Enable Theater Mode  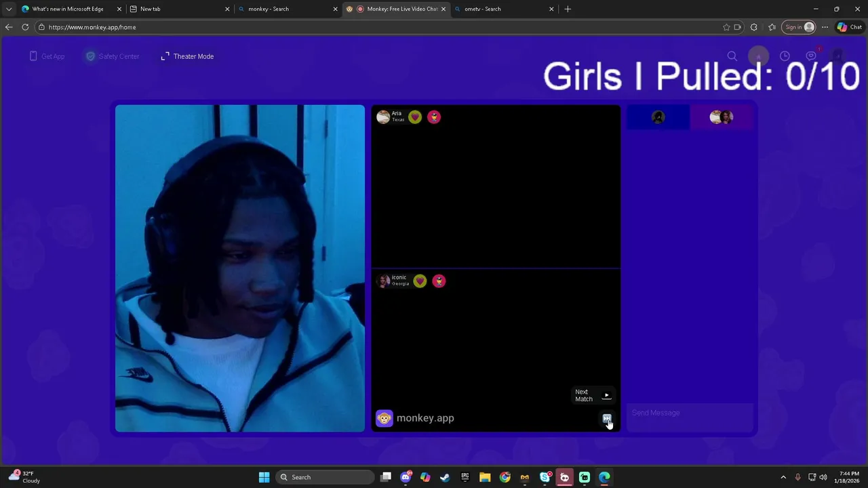(x=187, y=56)
